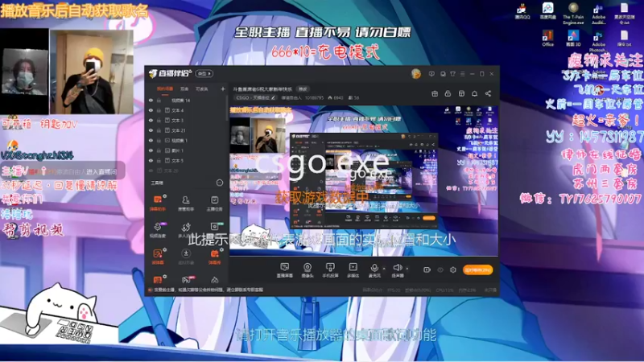The height and width of the screenshot is (362, 644).
Task: Click the record video icon
Action: [x=427, y=269]
